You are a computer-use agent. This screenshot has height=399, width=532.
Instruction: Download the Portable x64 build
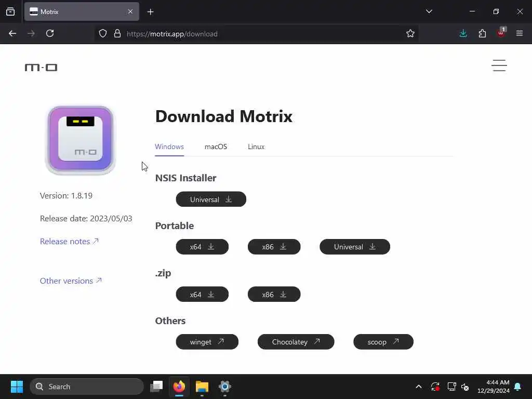(x=202, y=247)
